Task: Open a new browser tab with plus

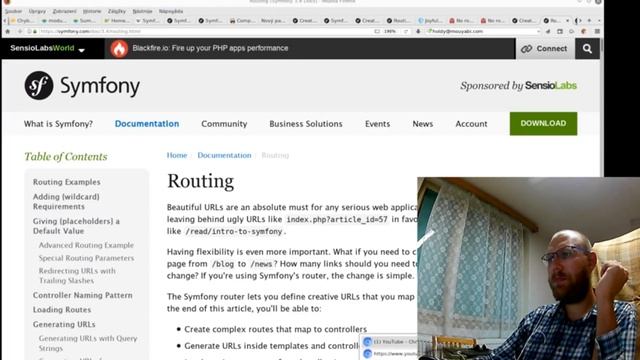Action: pos(589,20)
